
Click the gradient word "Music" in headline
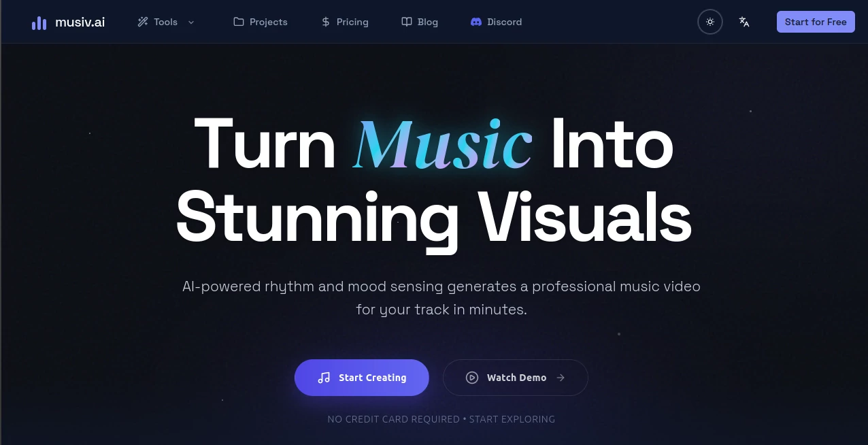pyautogui.click(x=442, y=144)
